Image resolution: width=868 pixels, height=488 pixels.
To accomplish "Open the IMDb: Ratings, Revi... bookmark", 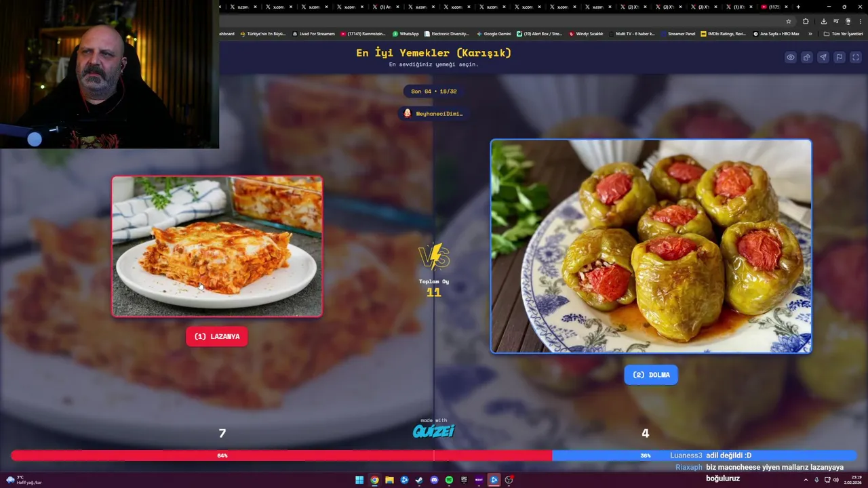I will 724,33.
